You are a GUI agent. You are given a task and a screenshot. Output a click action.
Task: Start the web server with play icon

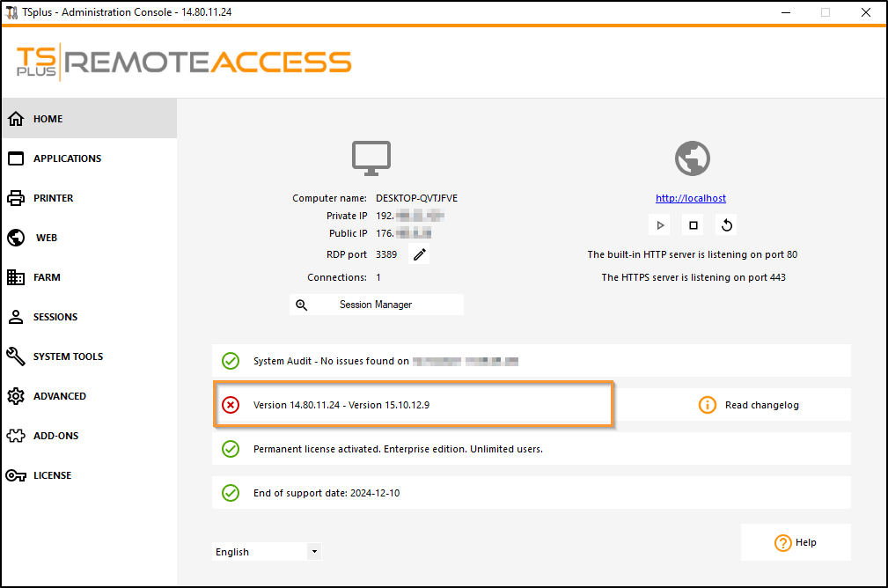[x=660, y=225]
